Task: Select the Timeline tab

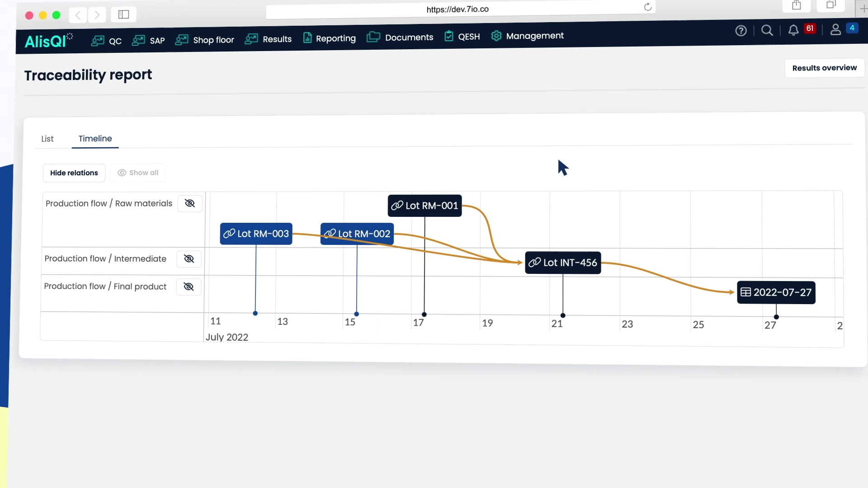Action: click(x=94, y=139)
